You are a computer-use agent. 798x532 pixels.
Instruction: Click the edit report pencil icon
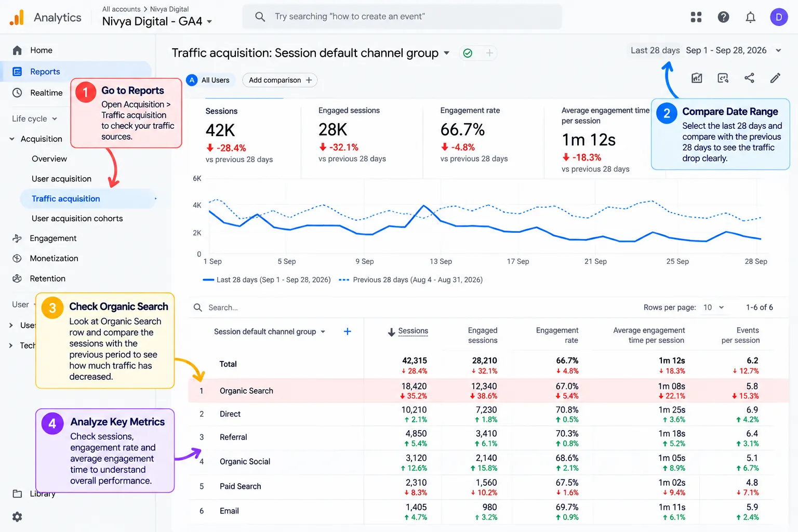(775, 78)
